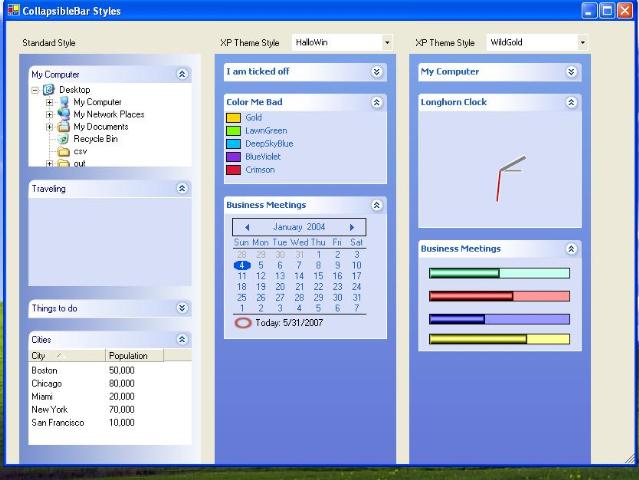Click the BlueViolet color label
Viewport: 639px width, 480px height.
tap(263, 157)
